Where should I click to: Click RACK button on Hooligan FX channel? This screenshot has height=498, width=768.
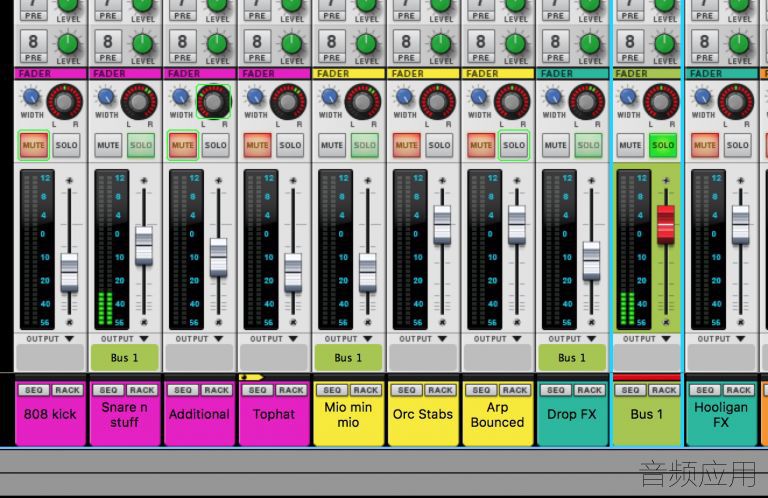[739, 390]
